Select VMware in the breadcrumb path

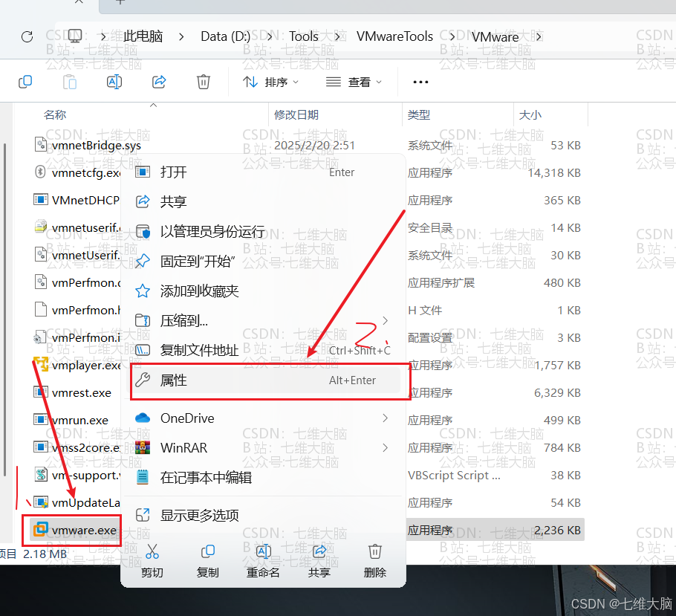[x=495, y=37]
